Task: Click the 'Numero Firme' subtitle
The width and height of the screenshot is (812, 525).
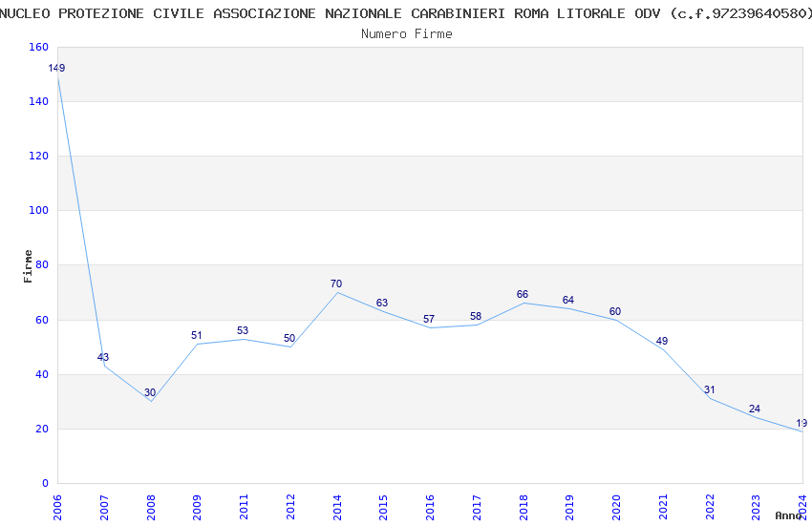Action: (407, 34)
